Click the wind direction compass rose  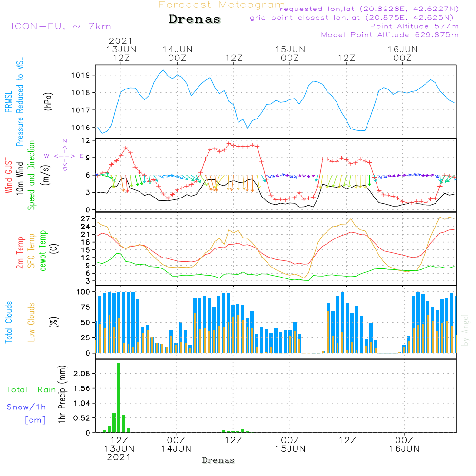pyautogui.click(x=65, y=155)
